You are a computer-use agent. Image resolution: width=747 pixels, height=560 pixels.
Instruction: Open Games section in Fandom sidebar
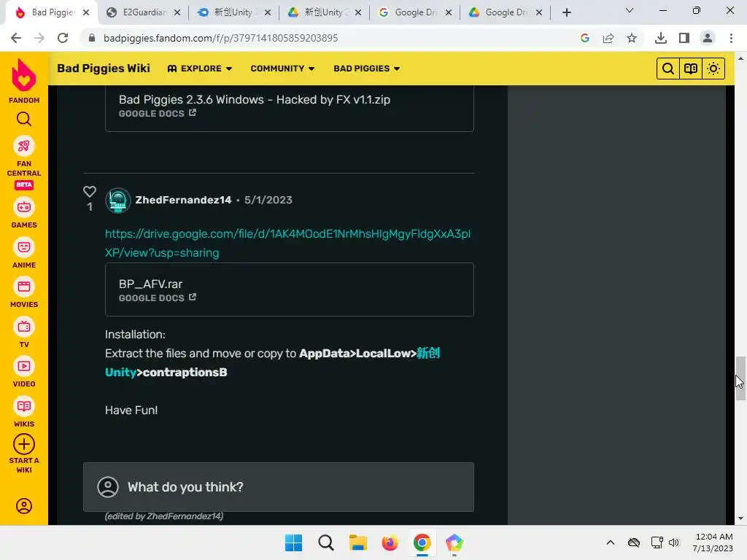pyautogui.click(x=24, y=207)
